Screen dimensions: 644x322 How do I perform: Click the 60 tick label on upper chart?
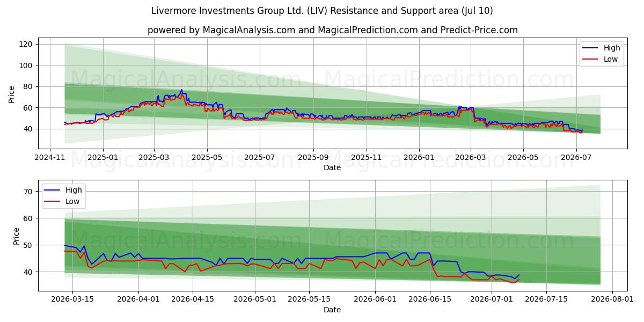click(29, 108)
